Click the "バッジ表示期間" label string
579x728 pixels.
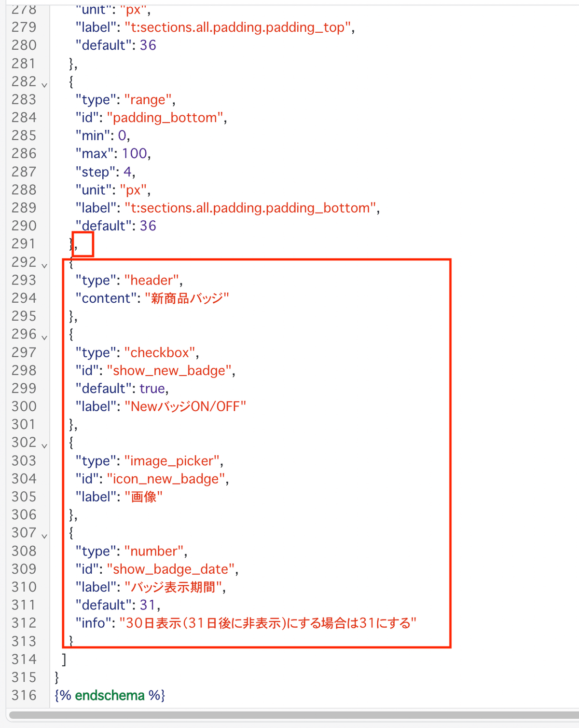pos(173,587)
